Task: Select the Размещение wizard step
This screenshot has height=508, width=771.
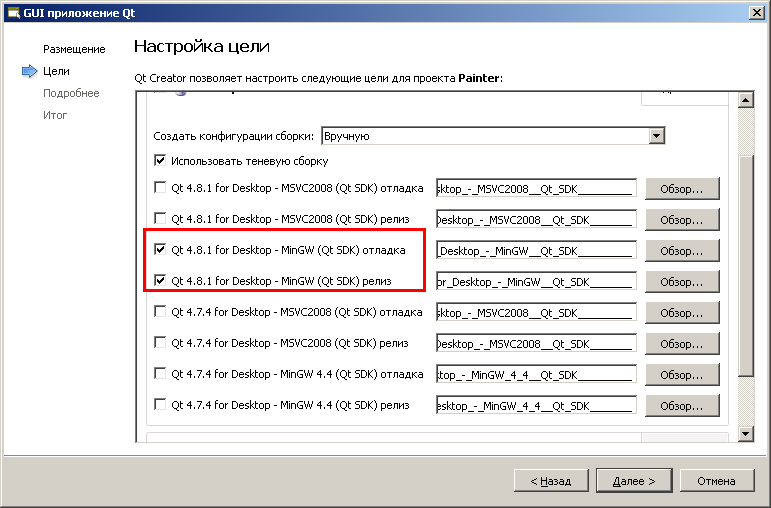Action: tap(74, 49)
